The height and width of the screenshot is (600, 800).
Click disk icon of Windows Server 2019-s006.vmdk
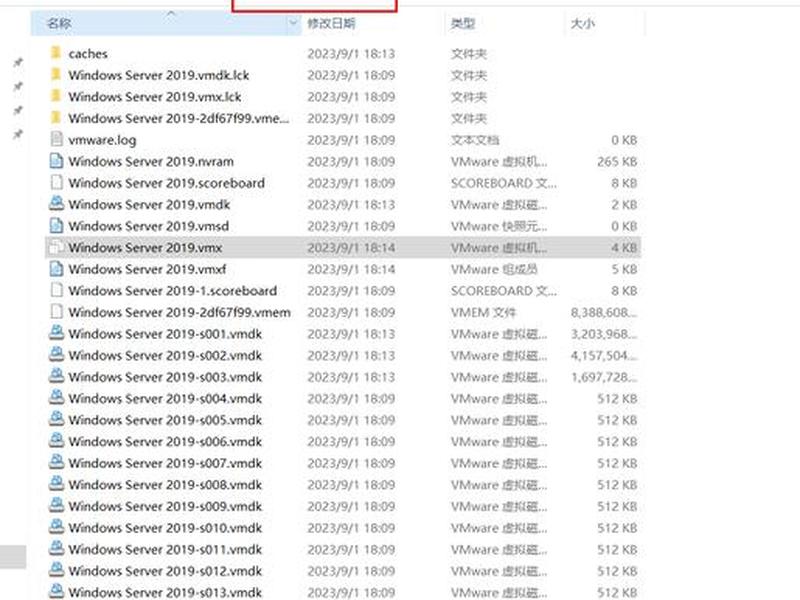(57, 440)
